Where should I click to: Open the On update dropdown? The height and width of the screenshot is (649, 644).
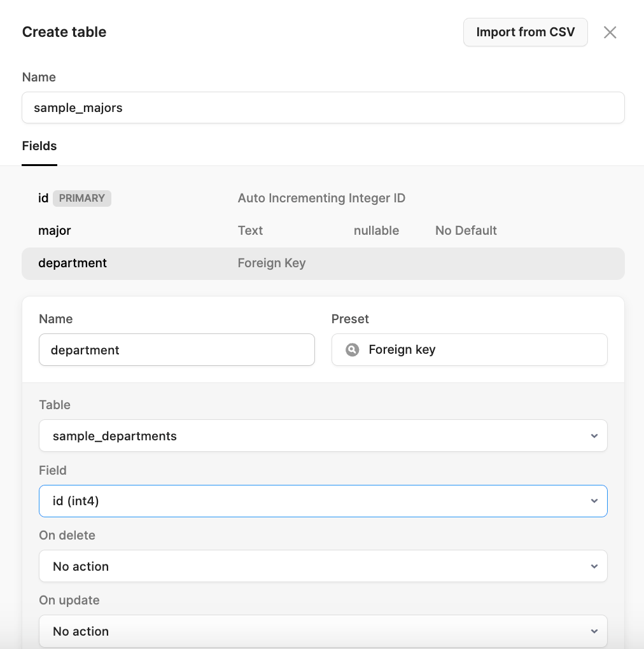click(323, 631)
